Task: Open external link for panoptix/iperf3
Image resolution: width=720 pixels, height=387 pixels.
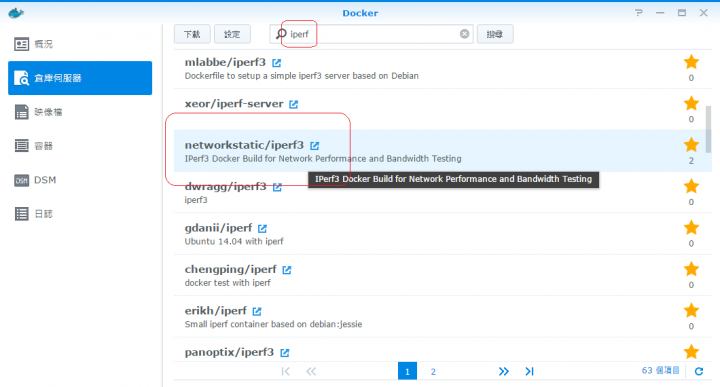Action: [x=285, y=353]
